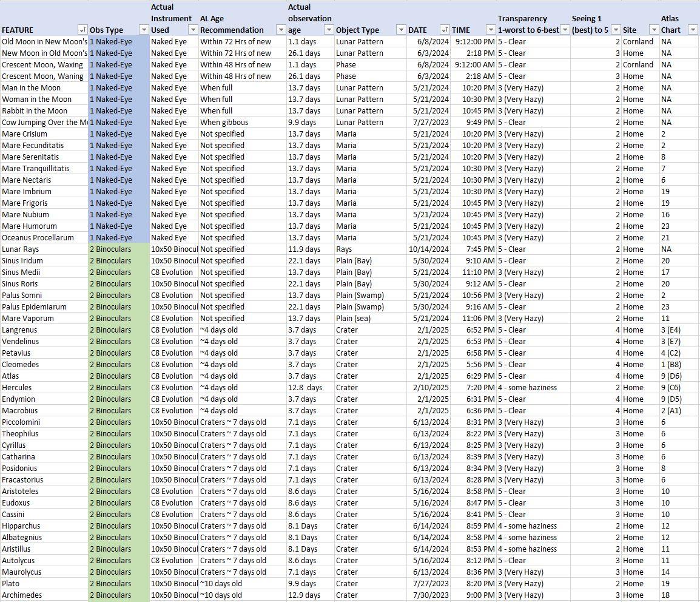Click the Actual observation age filter arrow

329,30
